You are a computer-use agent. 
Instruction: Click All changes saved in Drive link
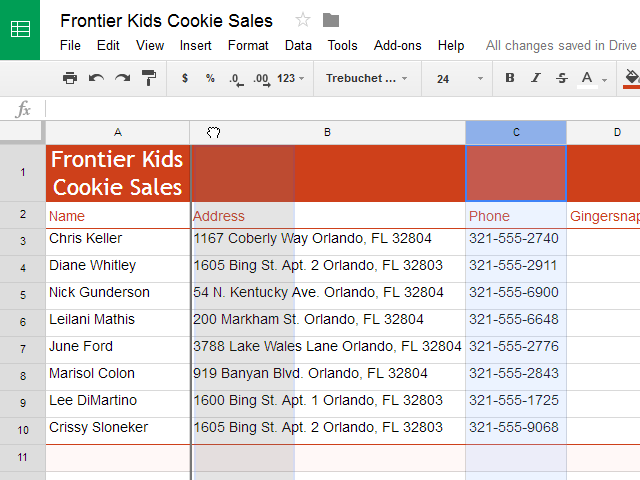point(561,45)
